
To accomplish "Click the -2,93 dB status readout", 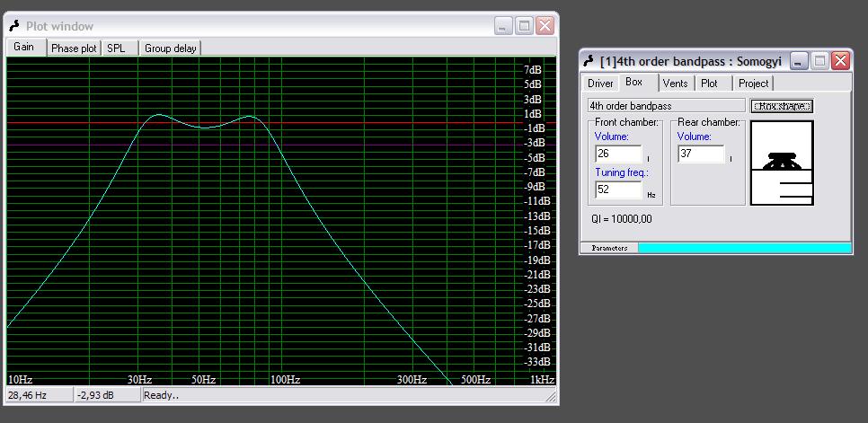I will (x=108, y=395).
